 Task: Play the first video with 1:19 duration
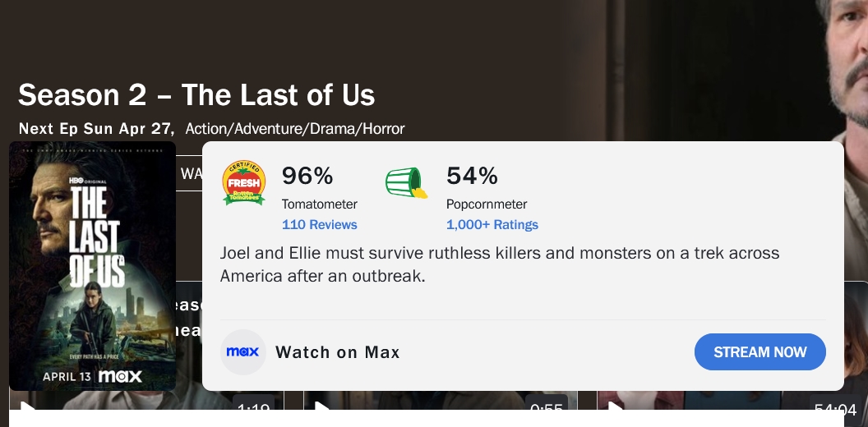pos(27,407)
